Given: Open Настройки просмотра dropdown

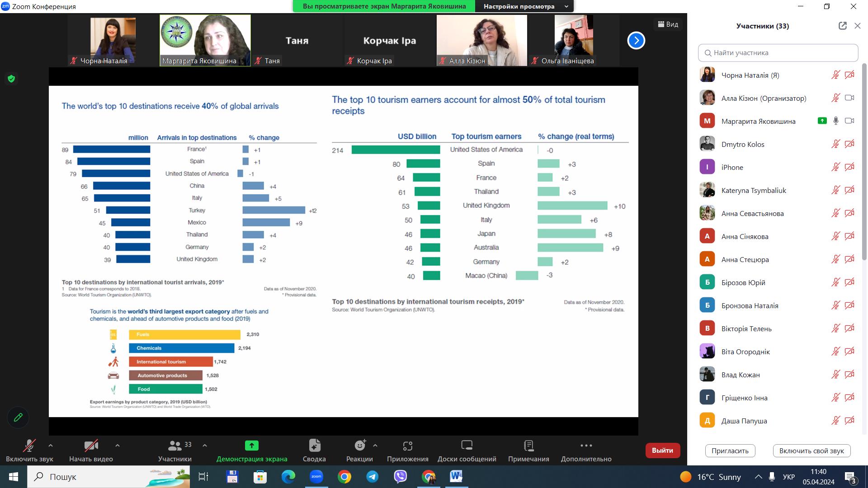Looking at the screenshot, I should pyautogui.click(x=524, y=6).
